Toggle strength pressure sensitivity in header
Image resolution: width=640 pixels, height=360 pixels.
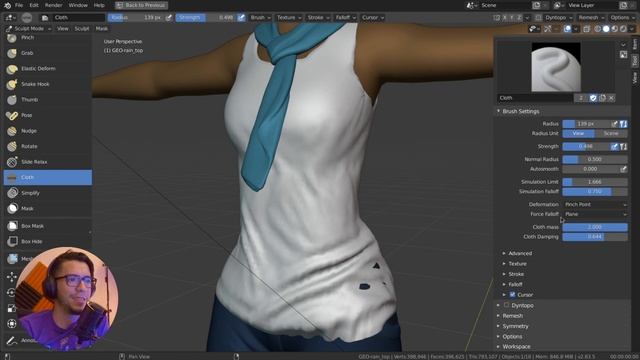click(241, 18)
